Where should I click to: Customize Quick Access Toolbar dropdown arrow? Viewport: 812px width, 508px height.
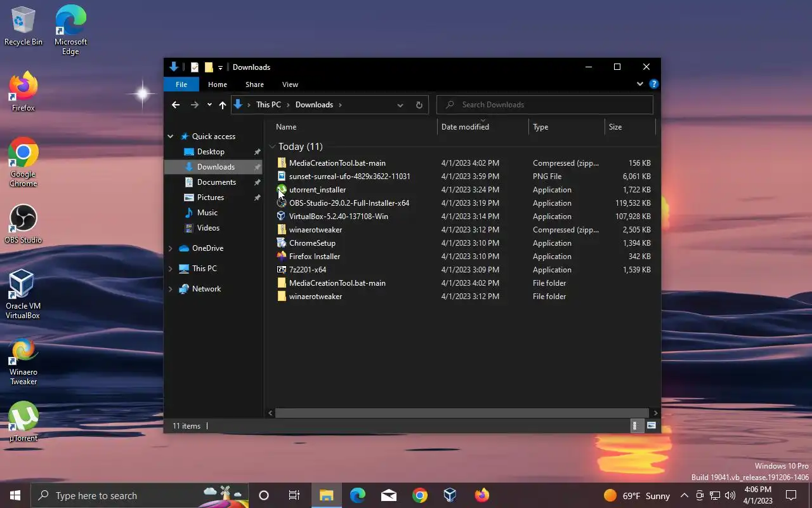click(220, 67)
